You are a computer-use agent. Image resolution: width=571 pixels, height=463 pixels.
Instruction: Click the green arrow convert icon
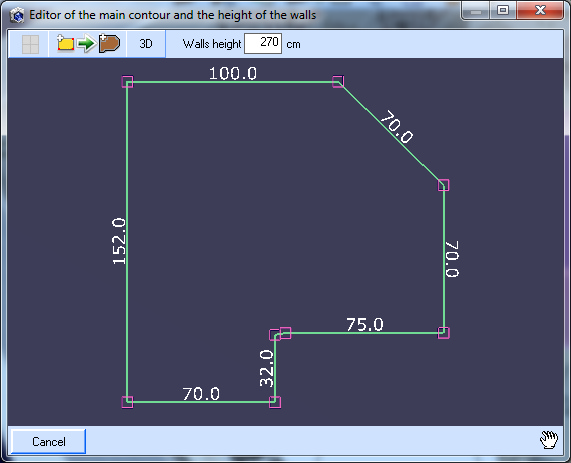click(x=86, y=44)
